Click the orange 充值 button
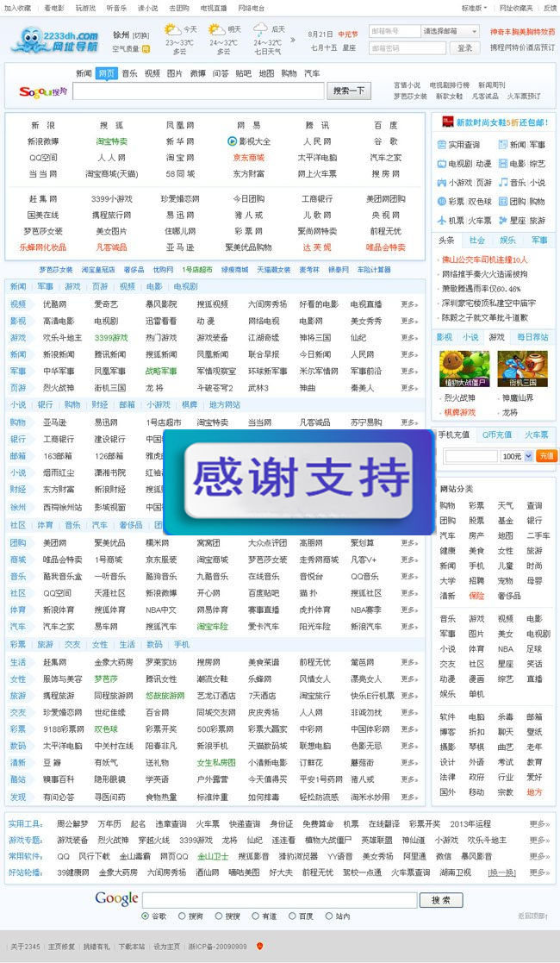The height and width of the screenshot is (963, 560). [x=545, y=456]
